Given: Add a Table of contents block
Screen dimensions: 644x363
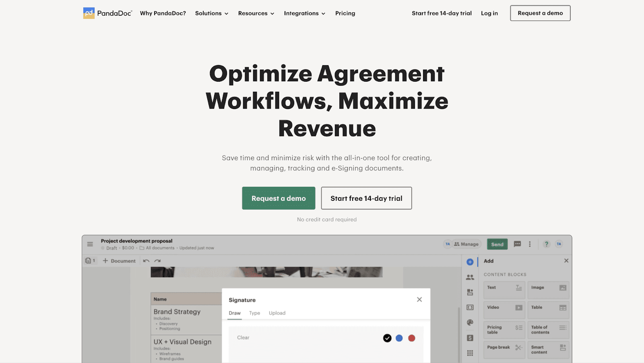Looking at the screenshot, I should 548,330.
